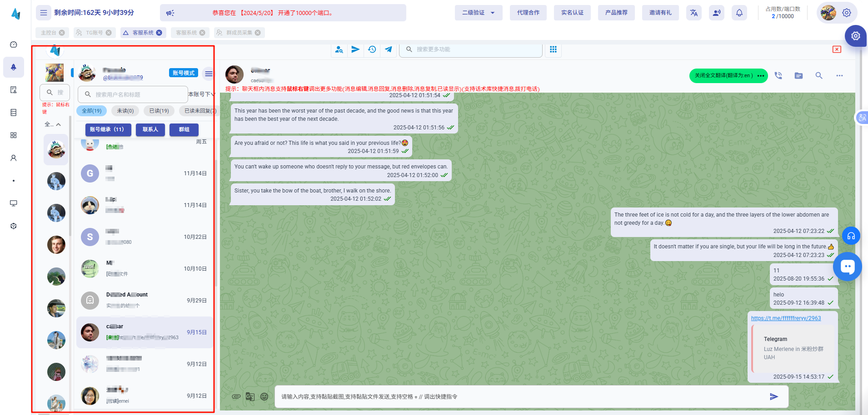The image size is (868, 415).
Task: Click the attach file paperclip icon
Action: tap(236, 396)
